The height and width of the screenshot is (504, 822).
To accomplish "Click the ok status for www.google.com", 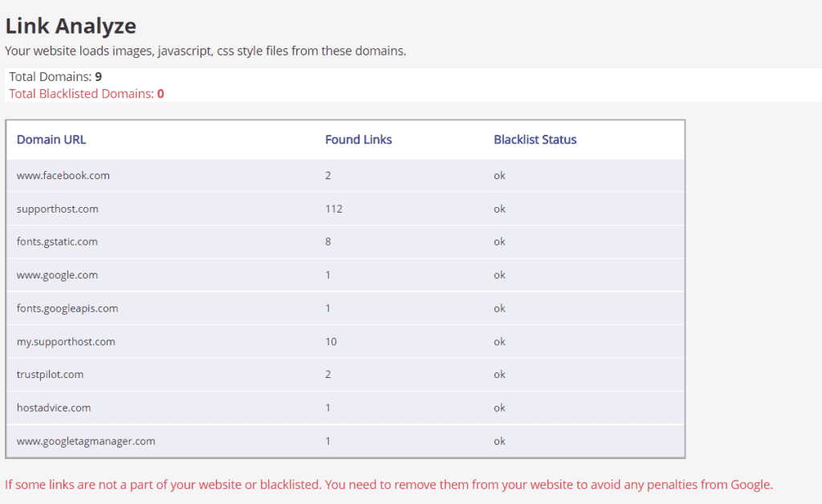I will pos(499,275).
